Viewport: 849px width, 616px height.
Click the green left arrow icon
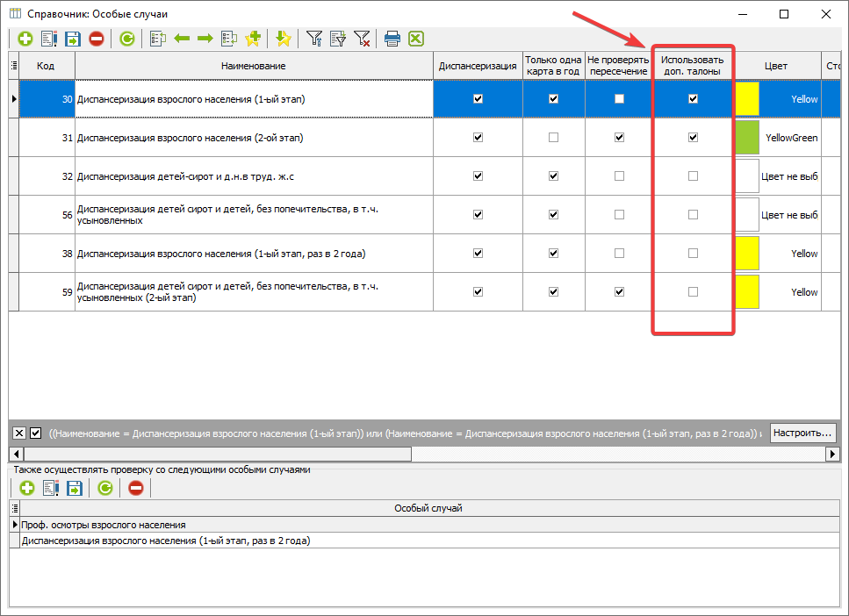[182, 39]
